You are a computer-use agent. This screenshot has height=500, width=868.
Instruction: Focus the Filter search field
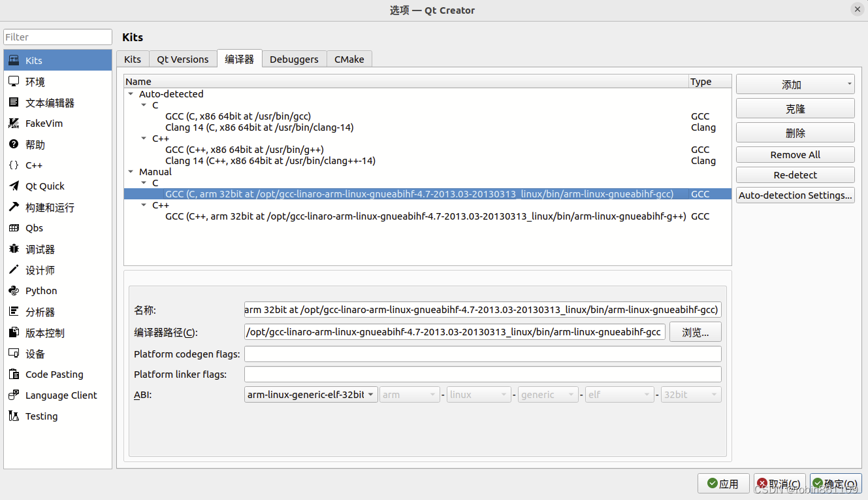[x=58, y=37]
